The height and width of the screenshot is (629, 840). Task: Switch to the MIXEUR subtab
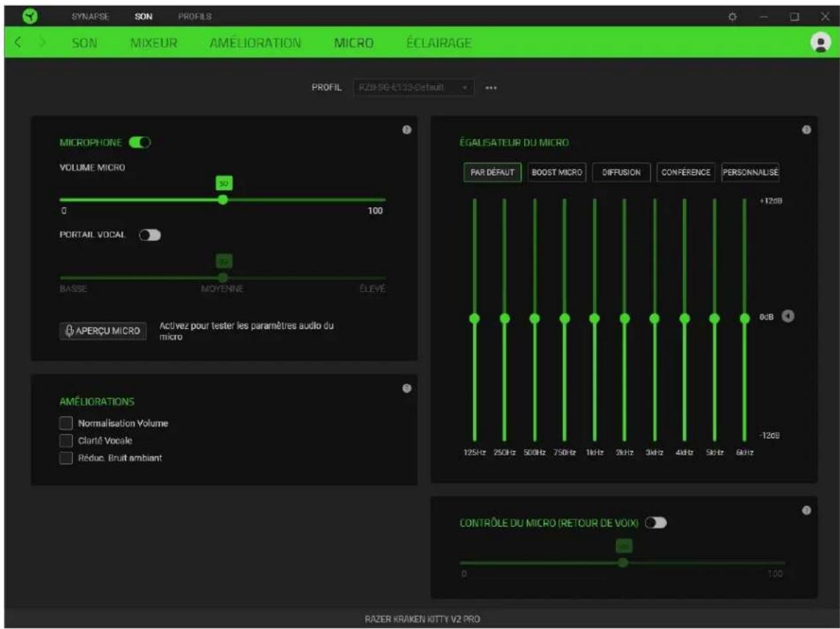pyautogui.click(x=154, y=43)
